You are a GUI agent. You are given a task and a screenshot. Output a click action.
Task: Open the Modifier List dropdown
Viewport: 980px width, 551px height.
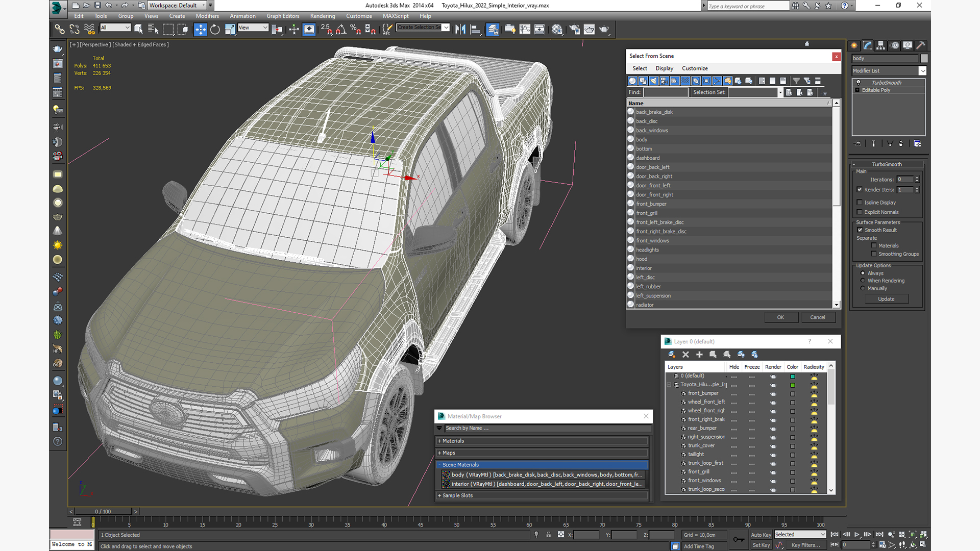922,71
